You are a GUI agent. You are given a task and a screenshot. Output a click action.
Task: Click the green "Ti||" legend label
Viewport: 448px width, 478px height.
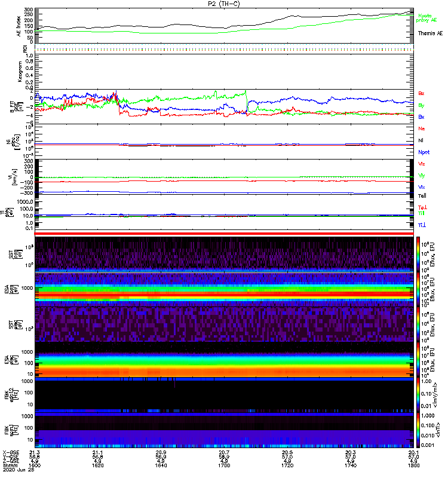[x=421, y=213]
